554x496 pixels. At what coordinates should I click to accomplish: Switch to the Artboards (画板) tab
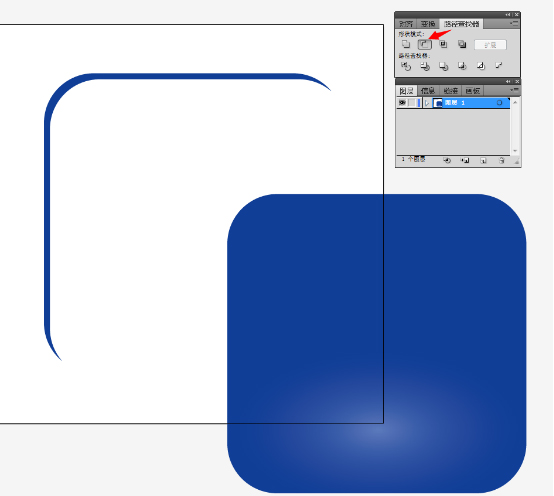[472, 91]
